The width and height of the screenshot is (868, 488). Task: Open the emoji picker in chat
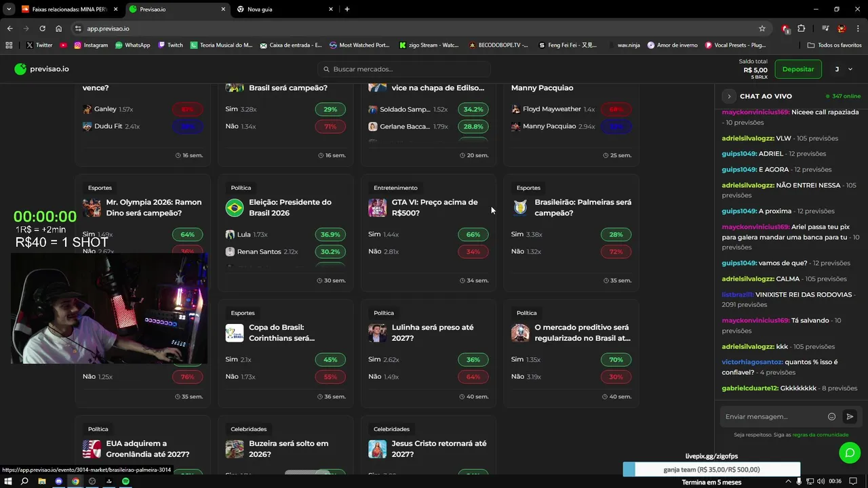tap(831, 417)
